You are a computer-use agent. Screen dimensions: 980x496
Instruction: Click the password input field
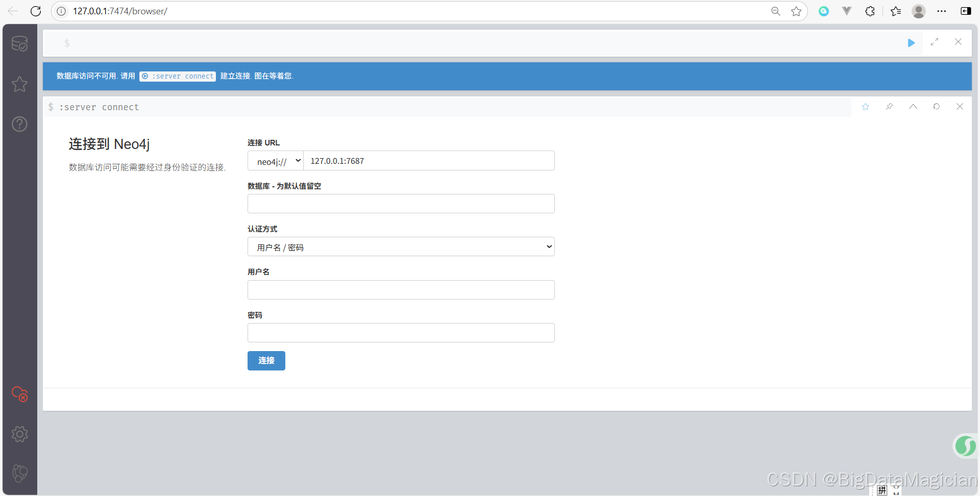(x=401, y=333)
